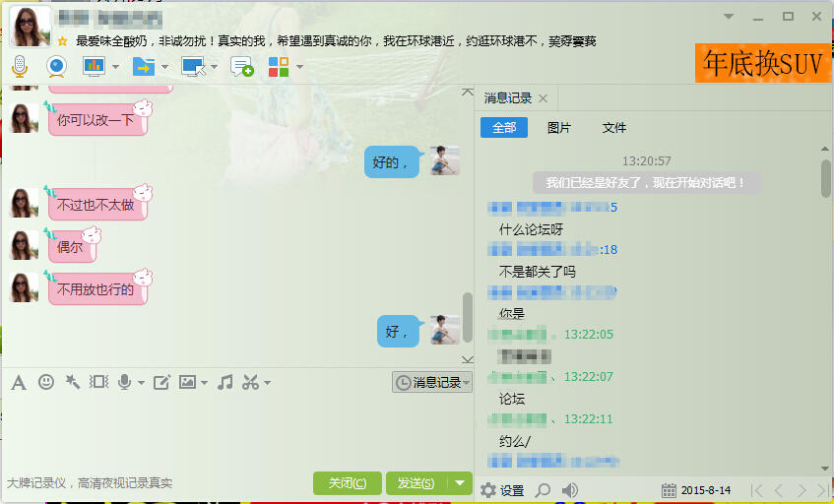Screen dimensions: 834x504
Task: Click the star icon beside the signature
Action: [63, 41]
